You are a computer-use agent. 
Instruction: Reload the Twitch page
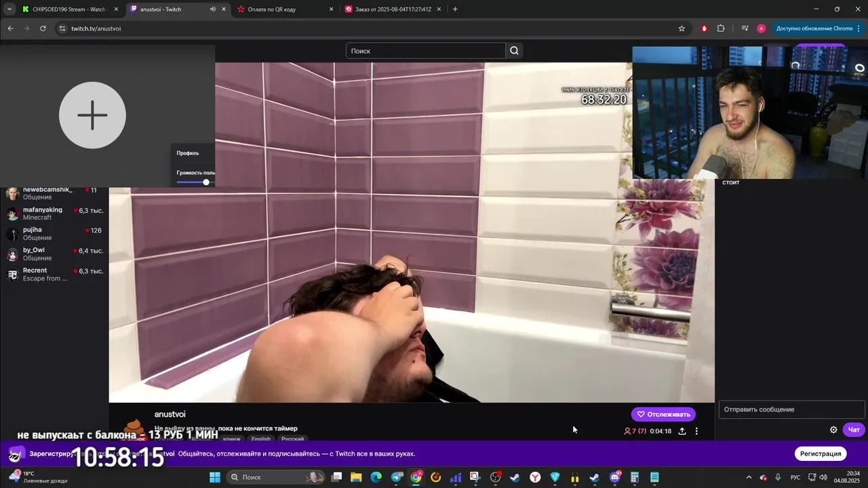(43, 28)
